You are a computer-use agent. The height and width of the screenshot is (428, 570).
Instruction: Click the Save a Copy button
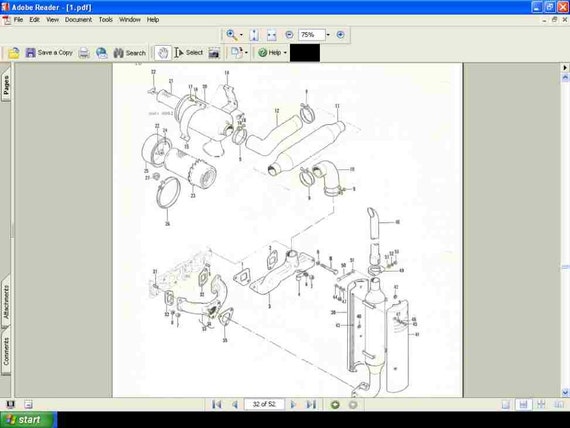49,53
